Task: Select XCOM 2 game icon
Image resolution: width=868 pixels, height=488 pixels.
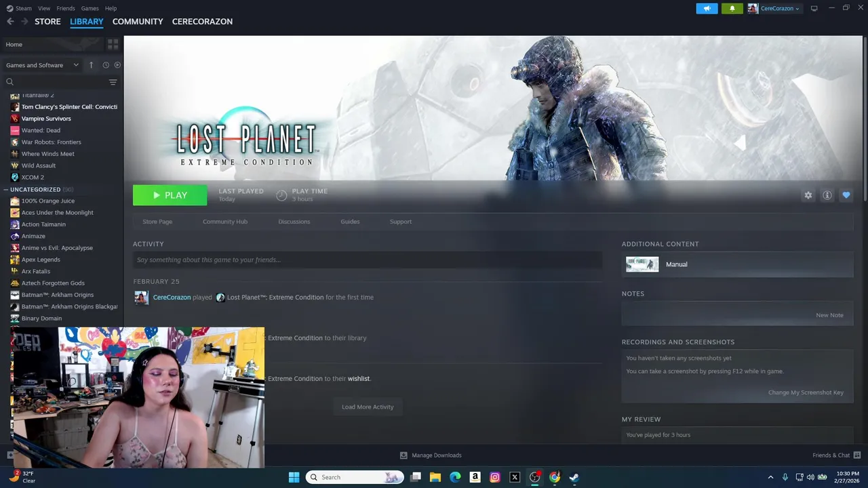Action: click(x=15, y=178)
